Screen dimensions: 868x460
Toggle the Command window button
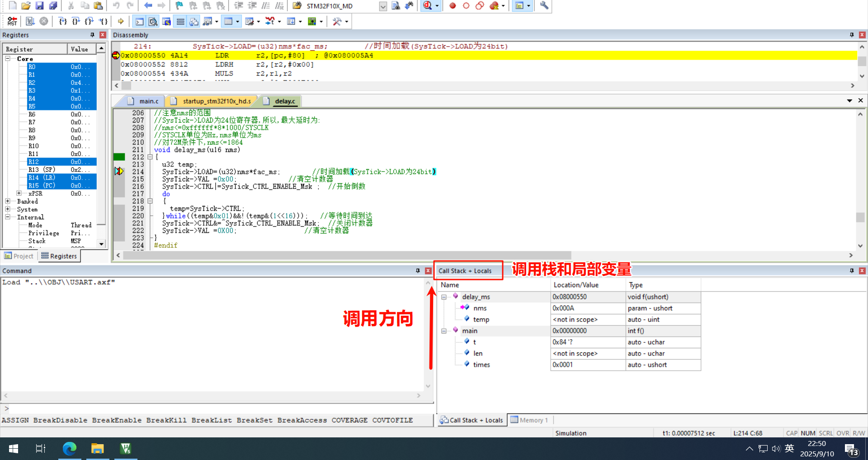click(140, 21)
